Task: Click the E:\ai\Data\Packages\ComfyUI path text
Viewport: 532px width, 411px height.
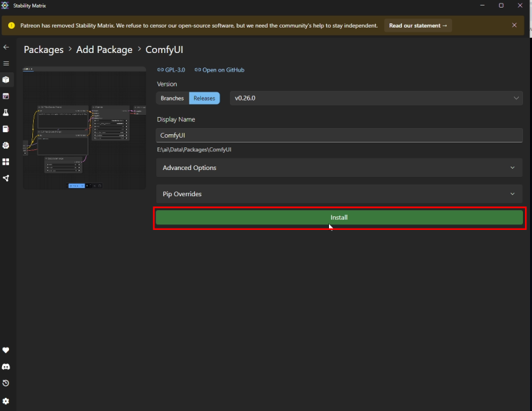Action: tap(194, 149)
